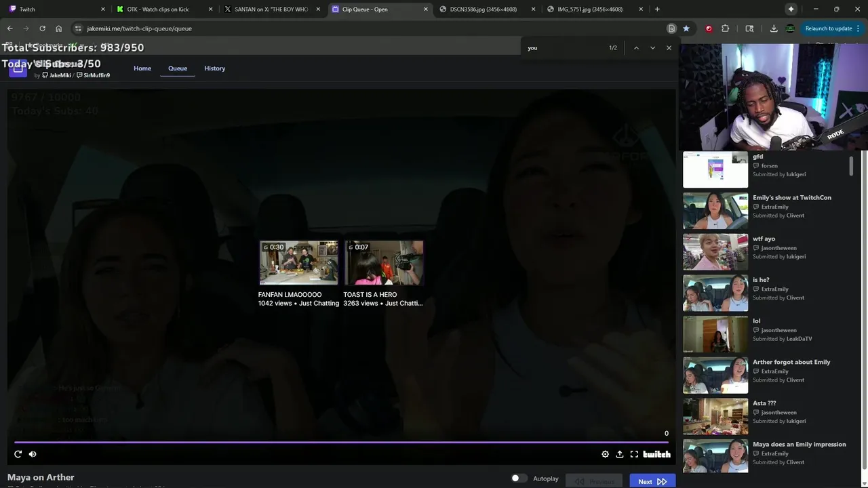Open the player settings gear
The height and width of the screenshot is (488, 868).
pos(606,454)
